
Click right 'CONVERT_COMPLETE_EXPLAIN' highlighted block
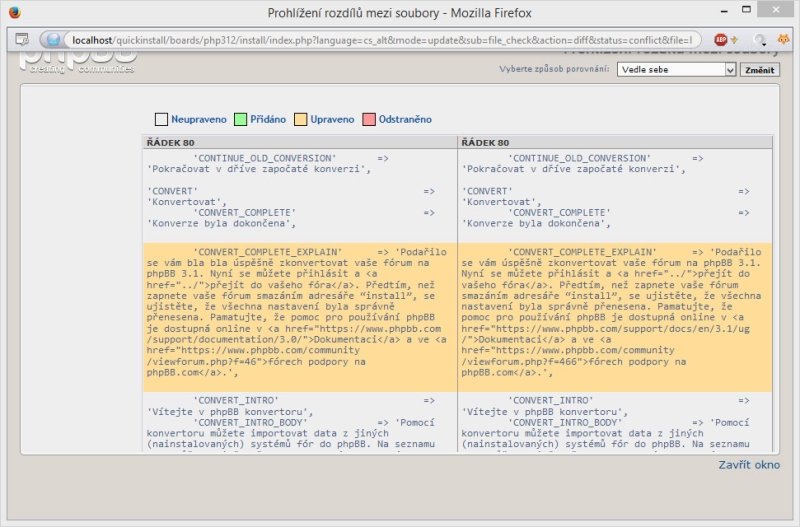pos(615,317)
